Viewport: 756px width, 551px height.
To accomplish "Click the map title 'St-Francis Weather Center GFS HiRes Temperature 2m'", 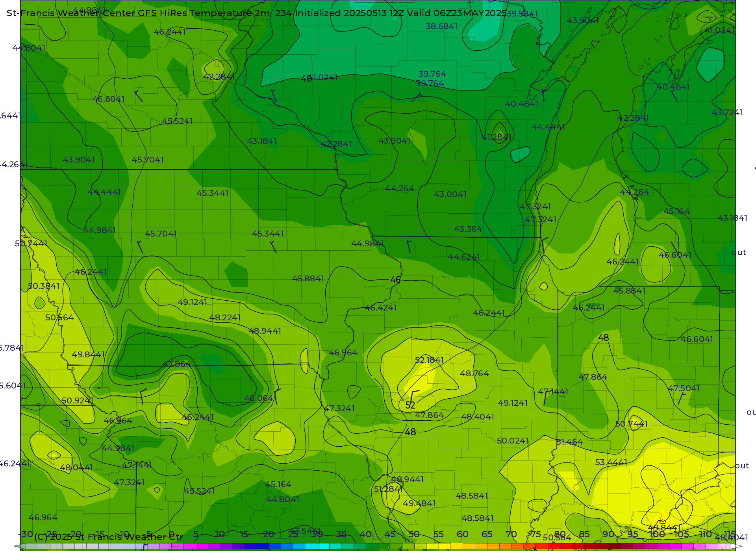I will click(139, 13).
